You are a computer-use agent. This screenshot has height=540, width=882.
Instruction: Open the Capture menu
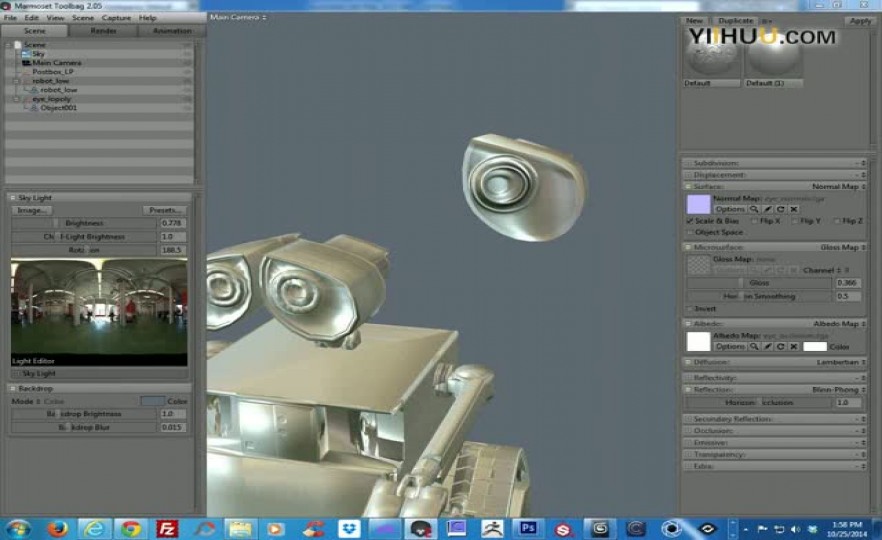point(116,18)
